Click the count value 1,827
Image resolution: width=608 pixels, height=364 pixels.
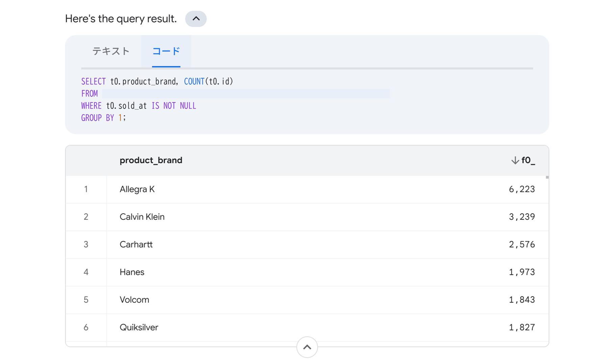click(x=522, y=328)
